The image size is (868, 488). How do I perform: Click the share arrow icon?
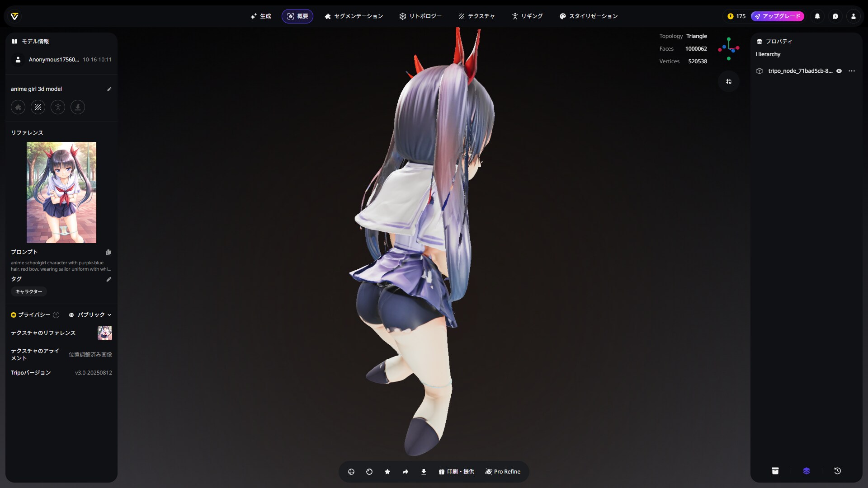[406, 472]
